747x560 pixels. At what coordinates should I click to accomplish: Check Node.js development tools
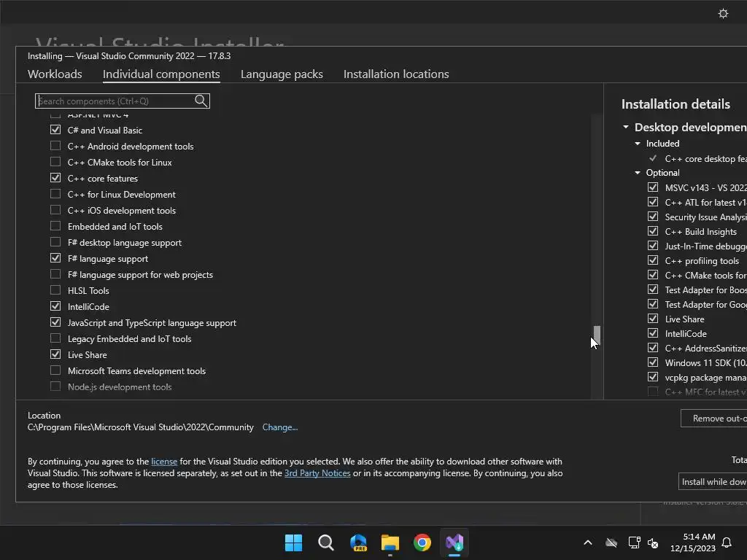pos(55,386)
